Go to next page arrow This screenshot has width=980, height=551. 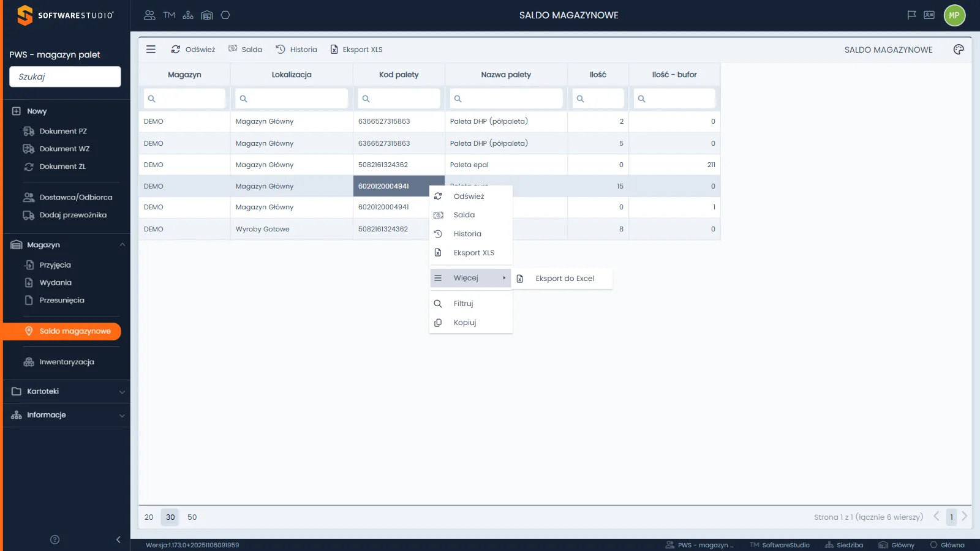click(x=965, y=517)
